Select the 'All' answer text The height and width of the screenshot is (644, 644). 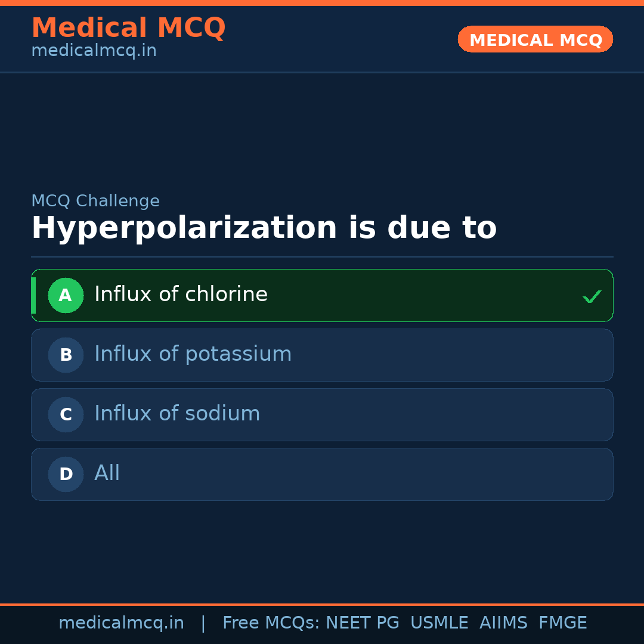(107, 473)
